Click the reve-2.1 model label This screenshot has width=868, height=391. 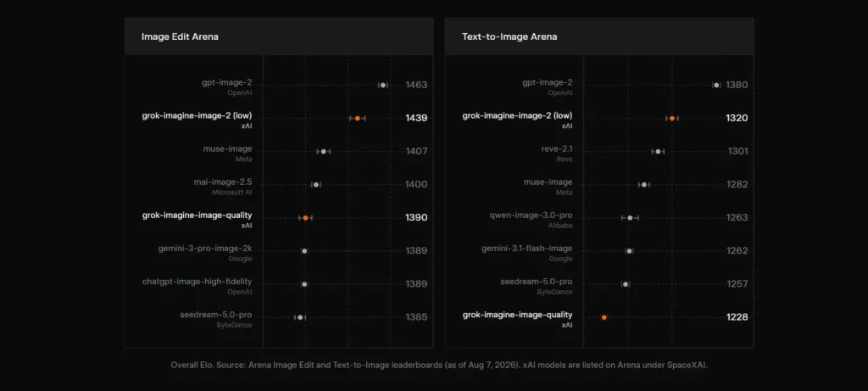pos(557,148)
